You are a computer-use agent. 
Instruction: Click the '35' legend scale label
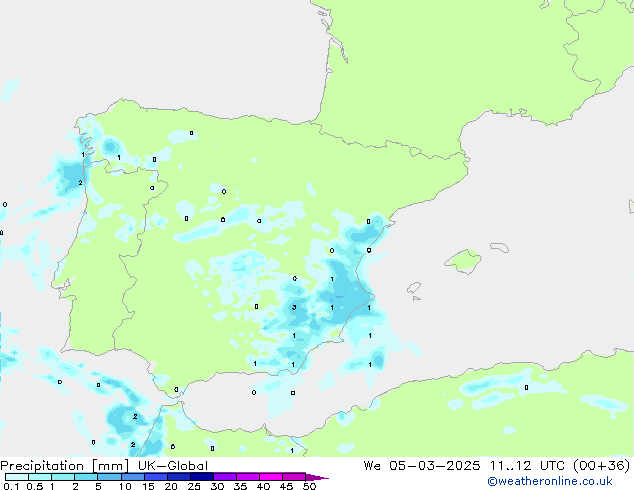tap(240, 486)
